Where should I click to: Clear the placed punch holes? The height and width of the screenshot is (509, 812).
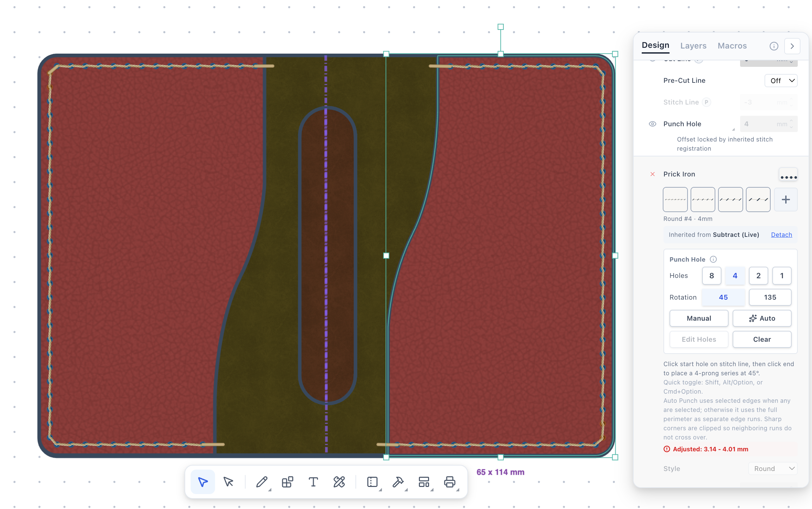[762, 339]
